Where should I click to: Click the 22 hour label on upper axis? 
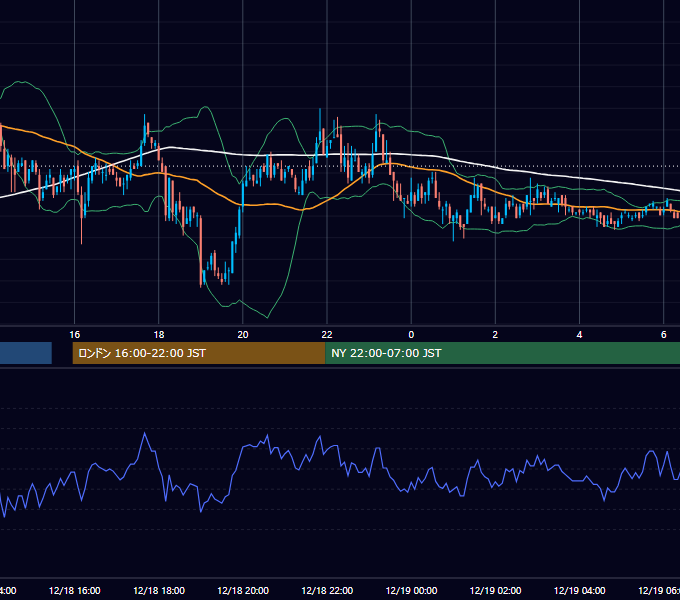click(327, 334)
